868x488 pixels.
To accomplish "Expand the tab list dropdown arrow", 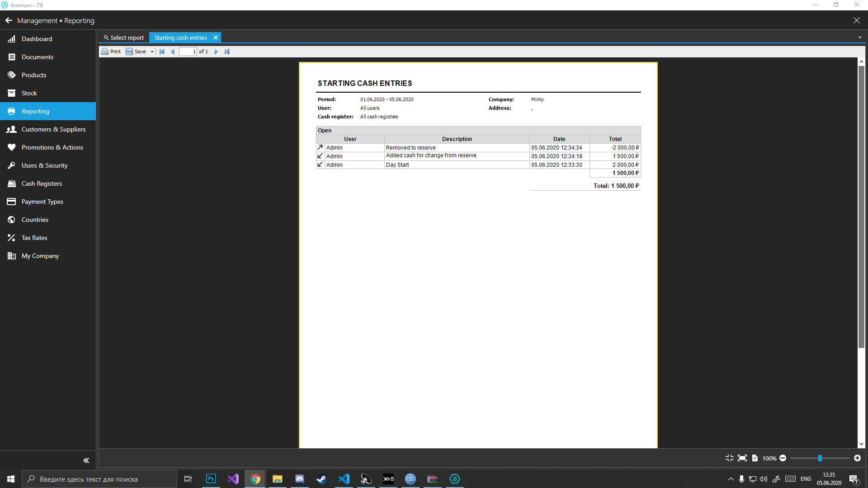I will tap(859, 38).
